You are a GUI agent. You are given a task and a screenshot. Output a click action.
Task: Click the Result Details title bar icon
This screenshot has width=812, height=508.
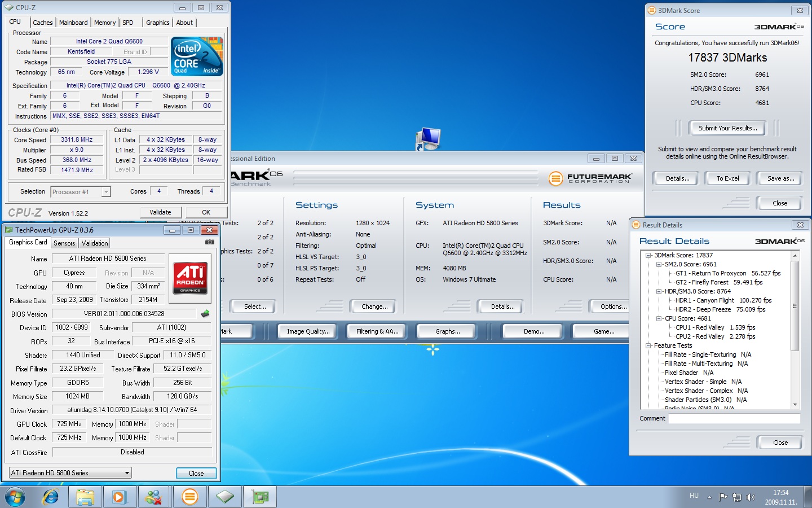pyautogui.click(x=636, y=225)
